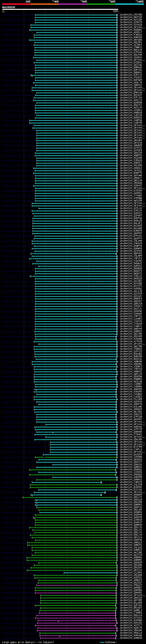
Task: Select the UniRef100_C6HG80 label
Action: click(x=131, y=314)
